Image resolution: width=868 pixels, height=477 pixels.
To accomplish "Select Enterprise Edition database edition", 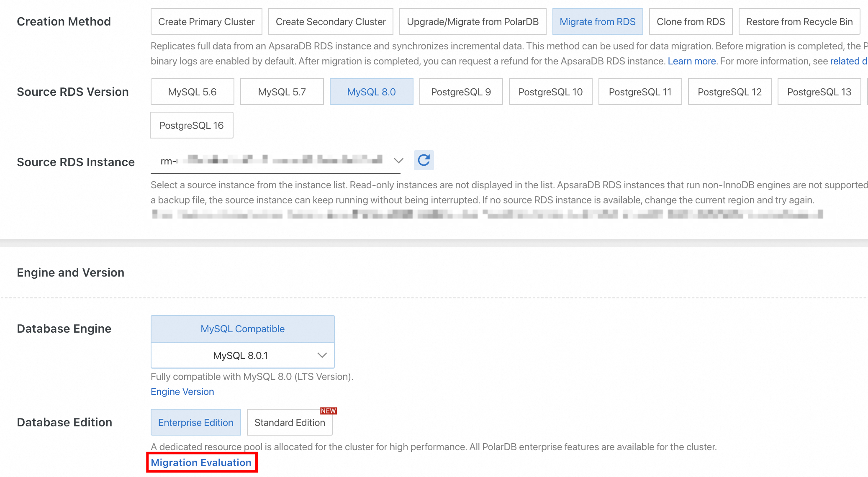I will click(x=195, y=423).
